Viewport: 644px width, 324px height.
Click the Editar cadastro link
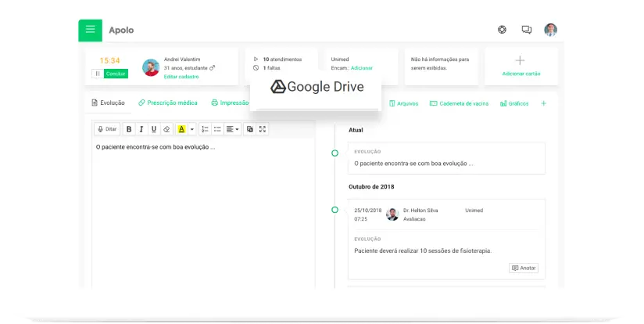(181, 77)
